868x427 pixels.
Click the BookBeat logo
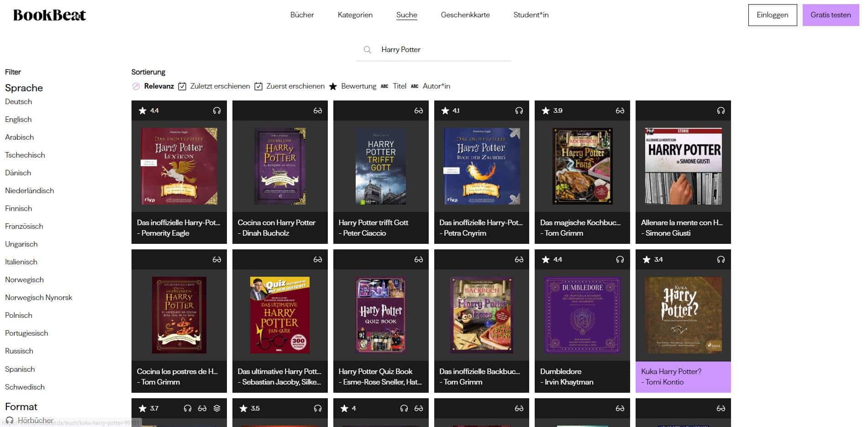49,15
